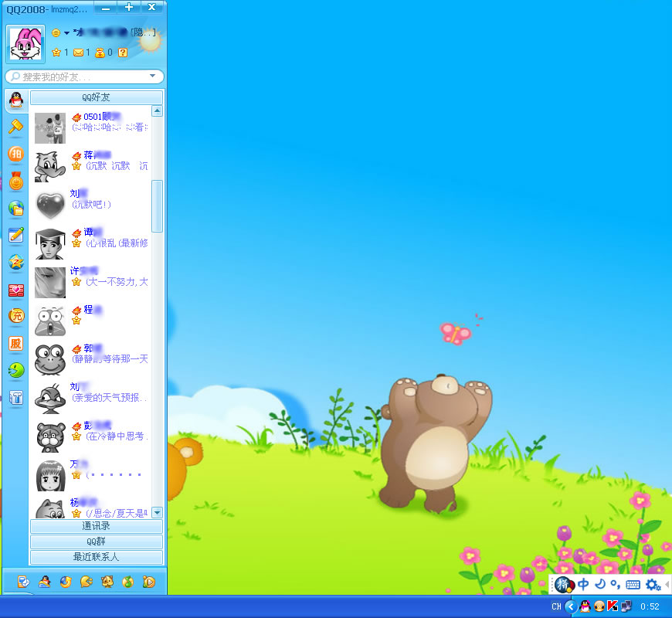Click the friends list scrollbar thumb
The height and width of the screenshot is (618, 672).
point(158,205)
